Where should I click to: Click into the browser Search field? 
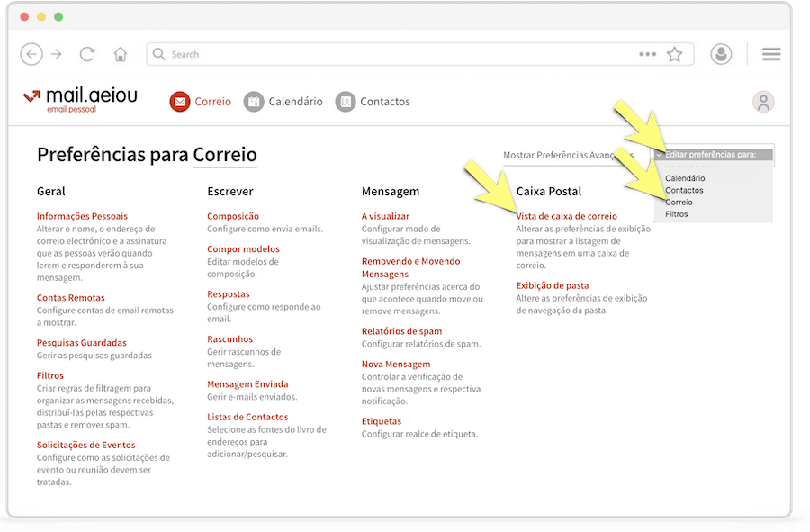(x=396, y=54)
